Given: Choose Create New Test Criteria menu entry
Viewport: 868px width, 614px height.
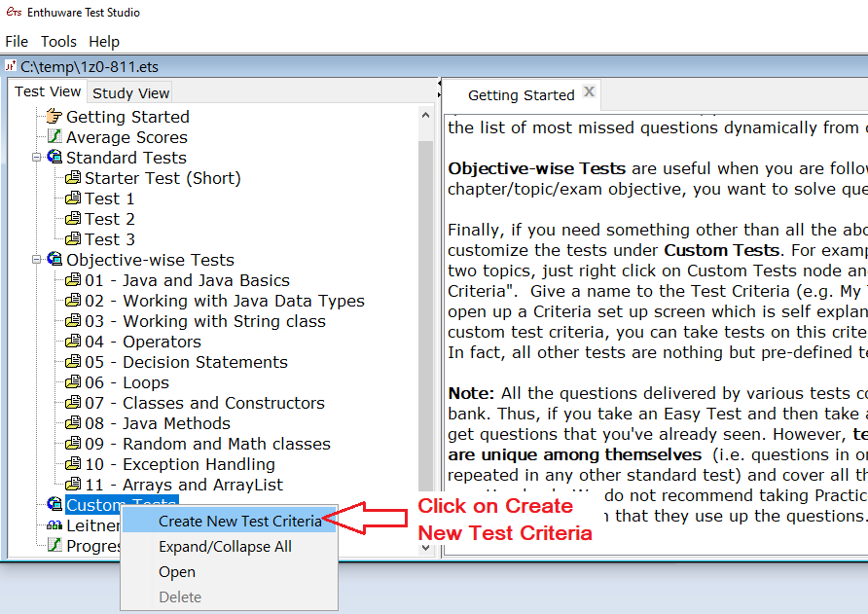Looking at the screenshot, I should tap(239, 522).
